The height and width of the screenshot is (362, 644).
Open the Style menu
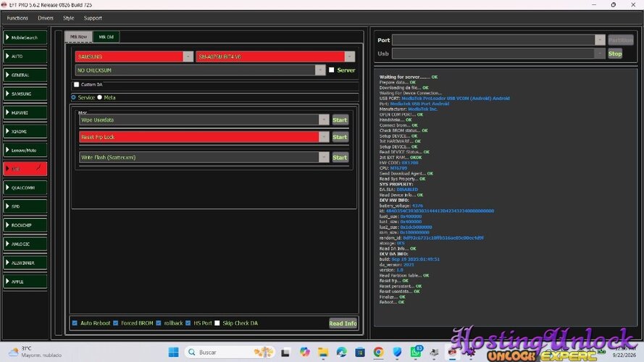tap(69, 18)
